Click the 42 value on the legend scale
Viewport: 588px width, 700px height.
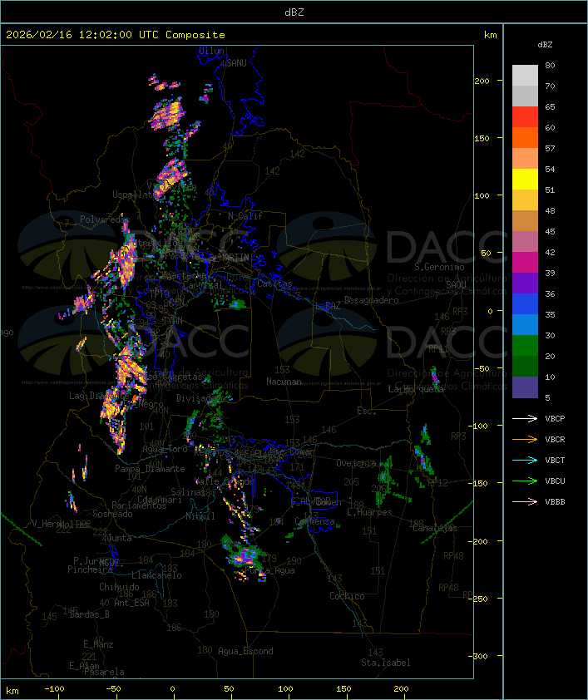[550, 252]
